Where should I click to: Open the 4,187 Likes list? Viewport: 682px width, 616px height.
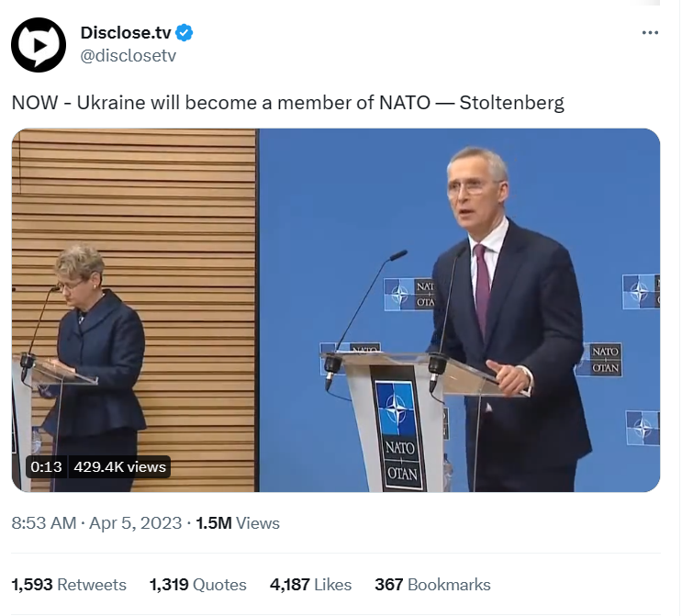click(310, 585)
